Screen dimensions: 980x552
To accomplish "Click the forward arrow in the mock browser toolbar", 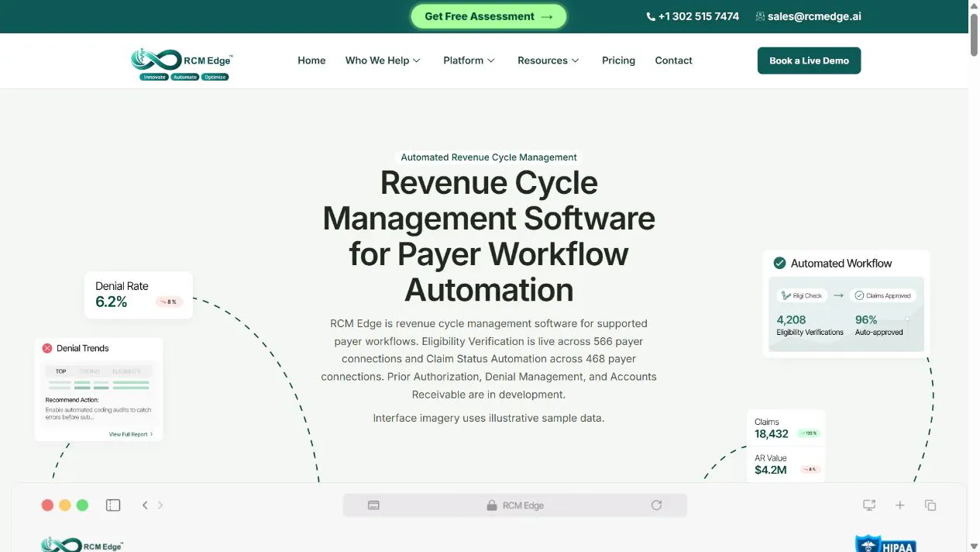I will pyautogui.click(x=160, y=505).
